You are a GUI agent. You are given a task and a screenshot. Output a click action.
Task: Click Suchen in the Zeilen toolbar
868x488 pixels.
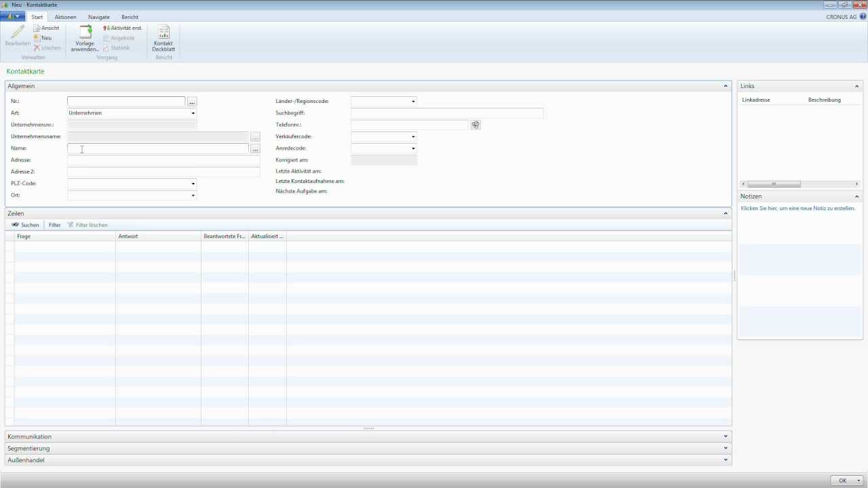pos(25,225)
